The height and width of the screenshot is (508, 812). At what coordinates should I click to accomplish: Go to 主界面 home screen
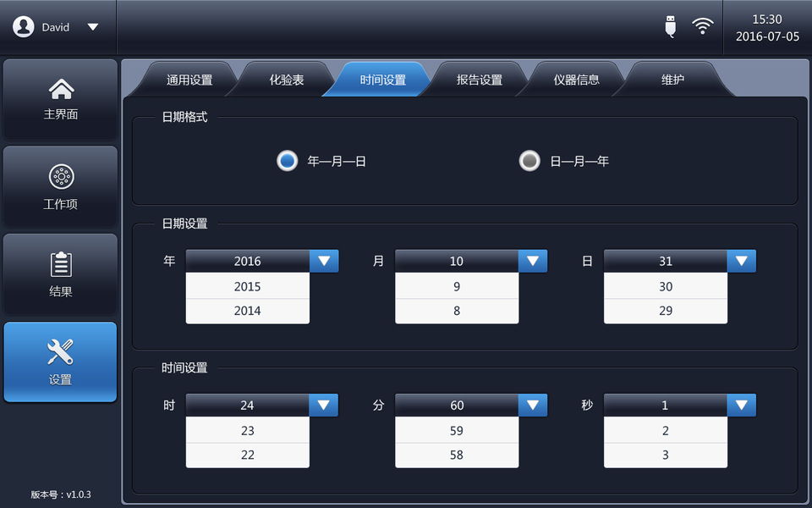coord(61,100)
